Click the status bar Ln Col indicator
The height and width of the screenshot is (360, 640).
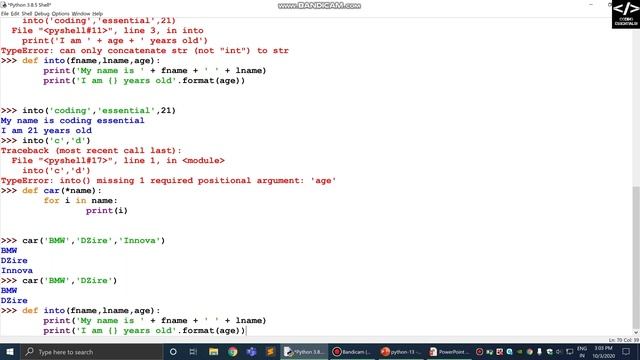point(623,340)
